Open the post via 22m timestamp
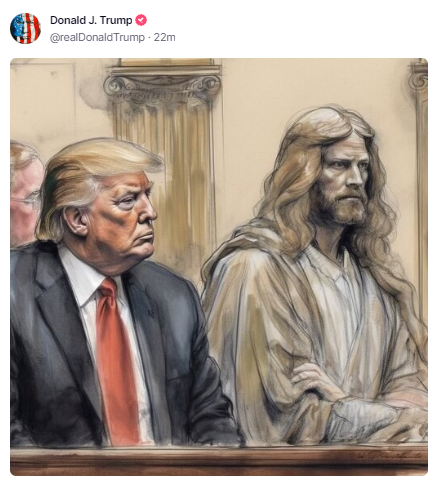 click(x=164, y=37)
